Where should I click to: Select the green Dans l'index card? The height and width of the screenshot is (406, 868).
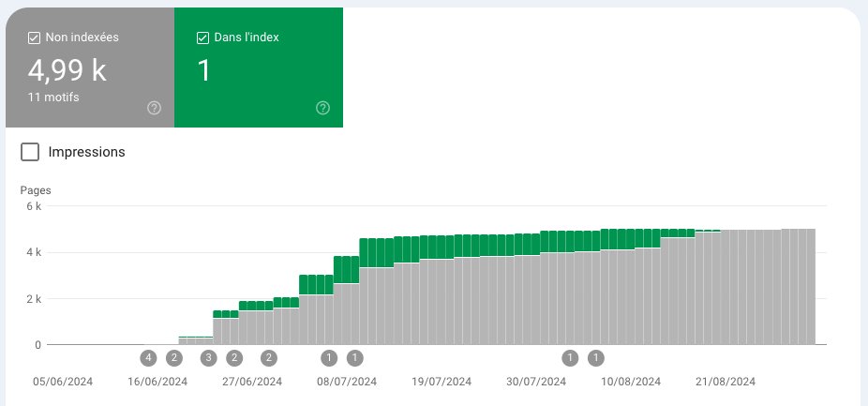[259, 68]
